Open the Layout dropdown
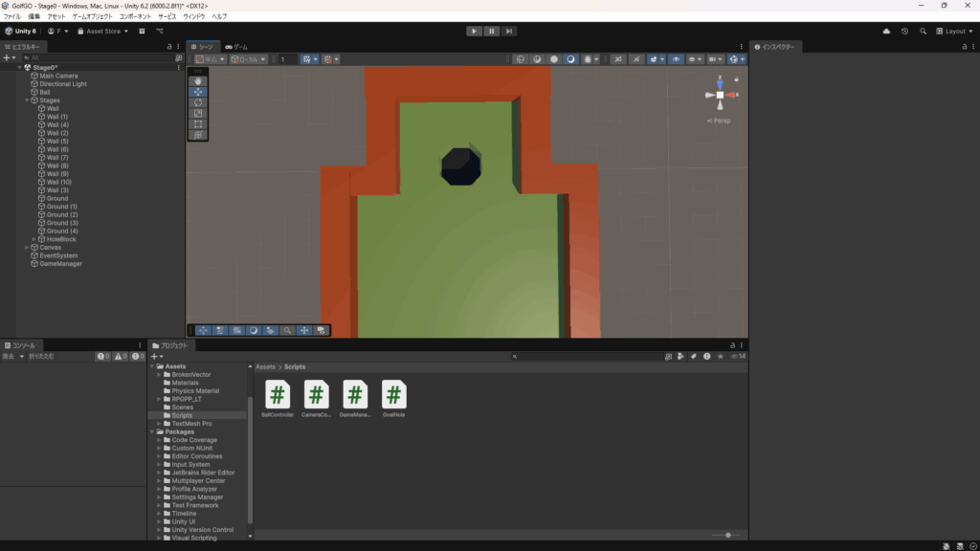980x551 pixels. (x=956, y=31)
